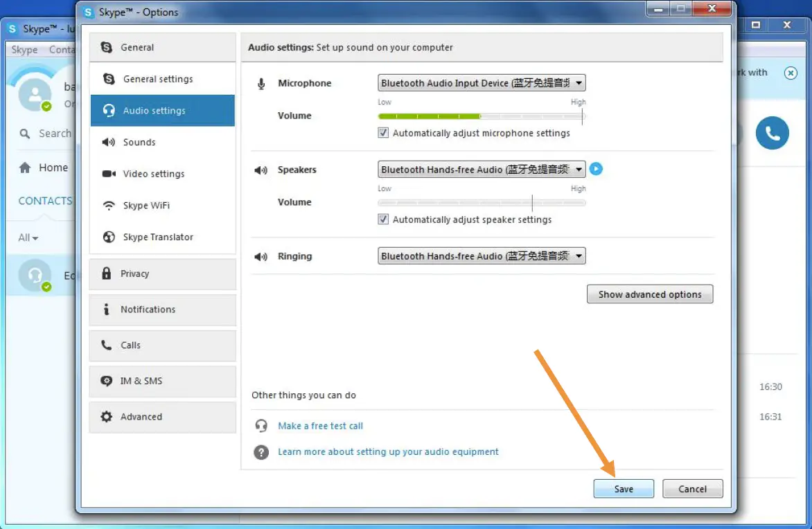Dismiss the banner with the circled X in the Skype window
Viewport: 812px width, 529px height.
(791, 73)
